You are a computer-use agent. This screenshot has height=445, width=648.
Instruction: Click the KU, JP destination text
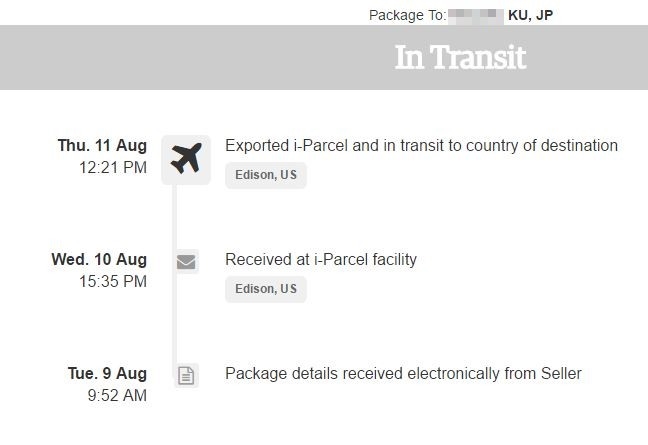(x=530, y=16)
